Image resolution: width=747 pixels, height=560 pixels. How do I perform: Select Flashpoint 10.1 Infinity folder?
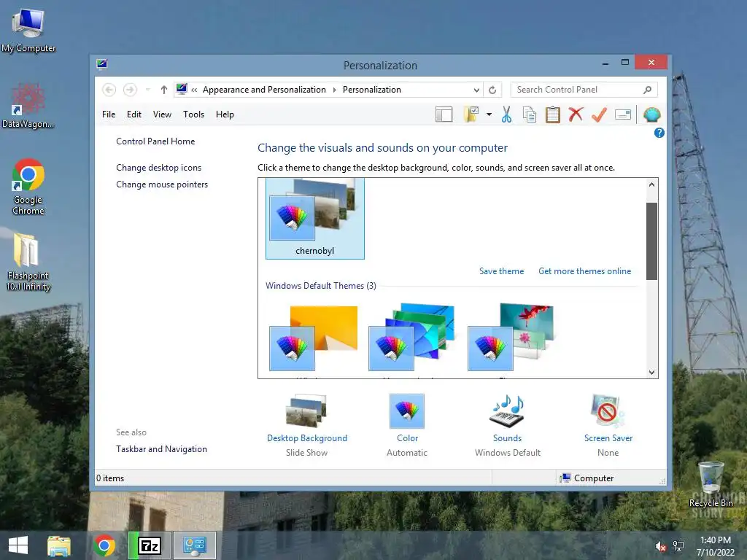pyautogui.click(x=28, y=262)
